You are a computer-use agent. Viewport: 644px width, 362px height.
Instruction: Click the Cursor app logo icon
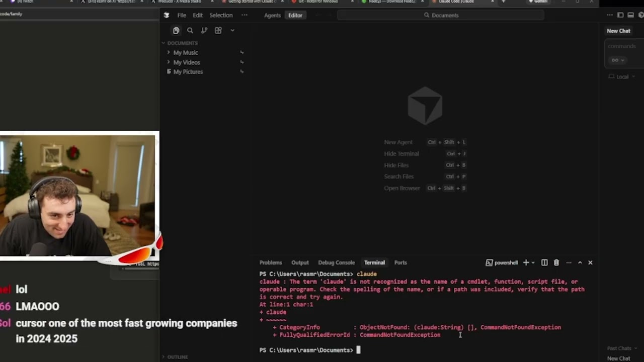[167, 15]
